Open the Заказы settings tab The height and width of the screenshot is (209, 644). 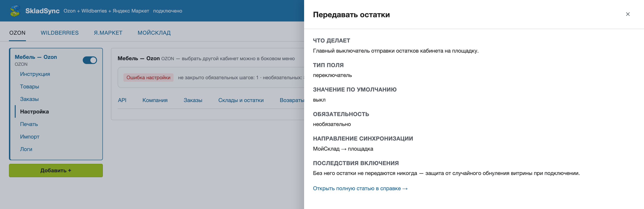point(193,100)
